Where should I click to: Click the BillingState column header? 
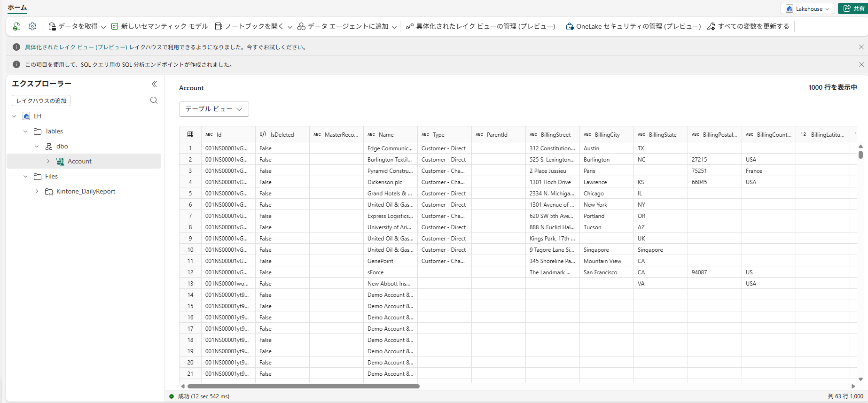(661, 134)
